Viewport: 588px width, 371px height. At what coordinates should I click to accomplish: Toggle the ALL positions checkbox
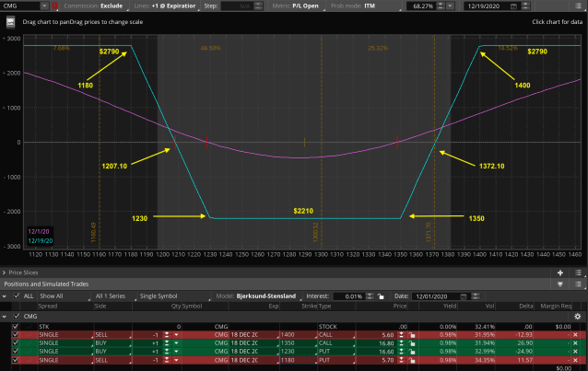(16, 296)
